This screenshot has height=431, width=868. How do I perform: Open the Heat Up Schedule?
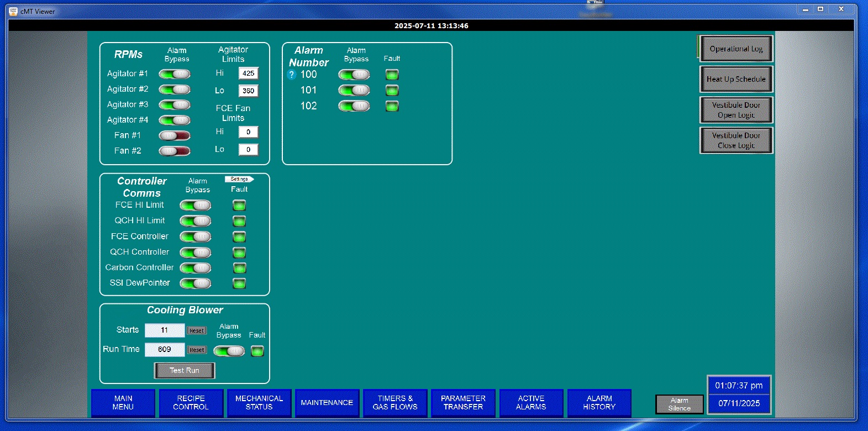(x=736, y=79)
